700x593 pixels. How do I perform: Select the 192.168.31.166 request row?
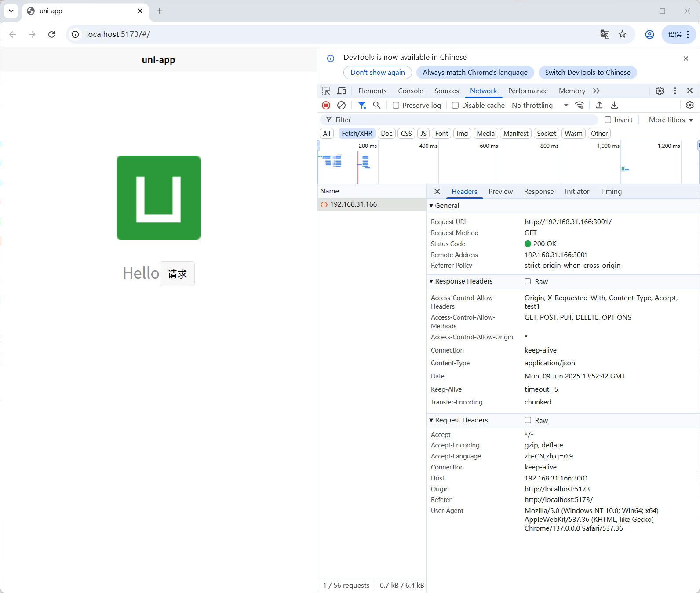[x=372, y=204]
